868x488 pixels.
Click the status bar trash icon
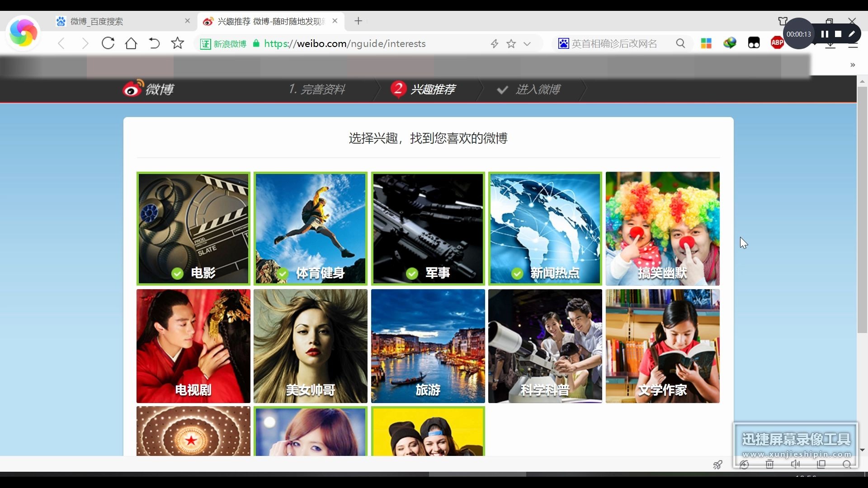click(770, 464)
